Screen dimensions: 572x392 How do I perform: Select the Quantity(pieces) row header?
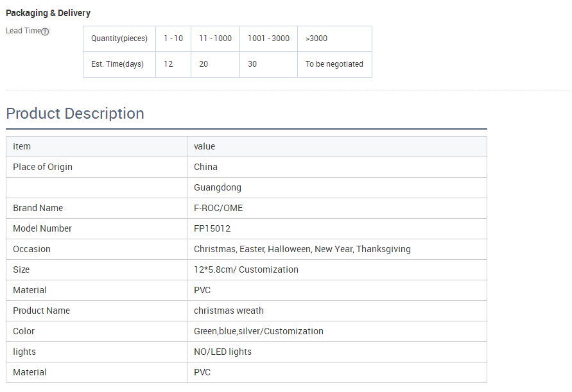pos(119,38)
